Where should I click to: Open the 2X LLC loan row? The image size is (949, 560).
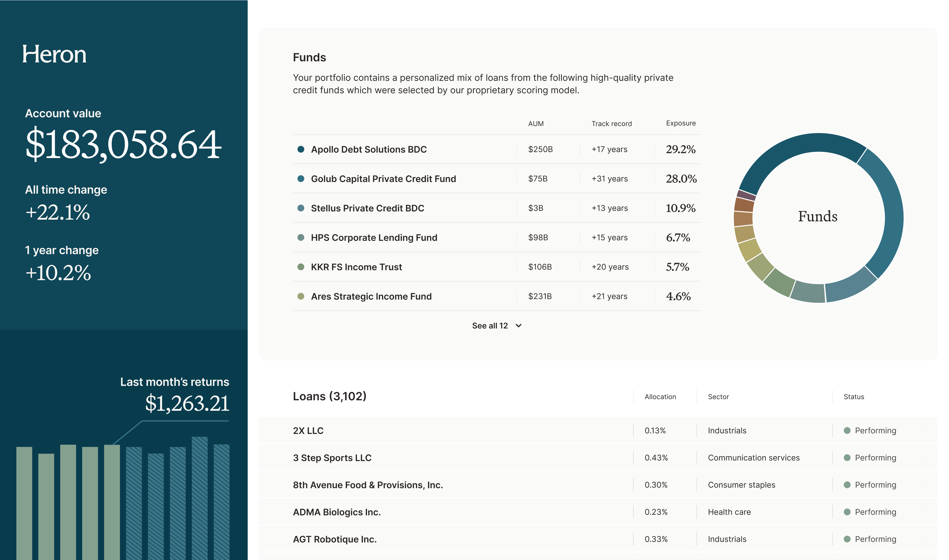[598, 431]
